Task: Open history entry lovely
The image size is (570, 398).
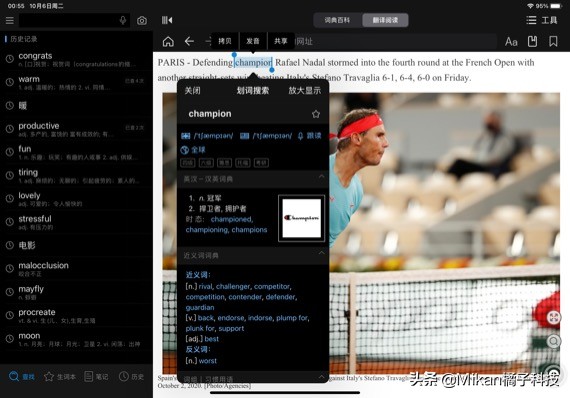Action: tap(76, 199)
